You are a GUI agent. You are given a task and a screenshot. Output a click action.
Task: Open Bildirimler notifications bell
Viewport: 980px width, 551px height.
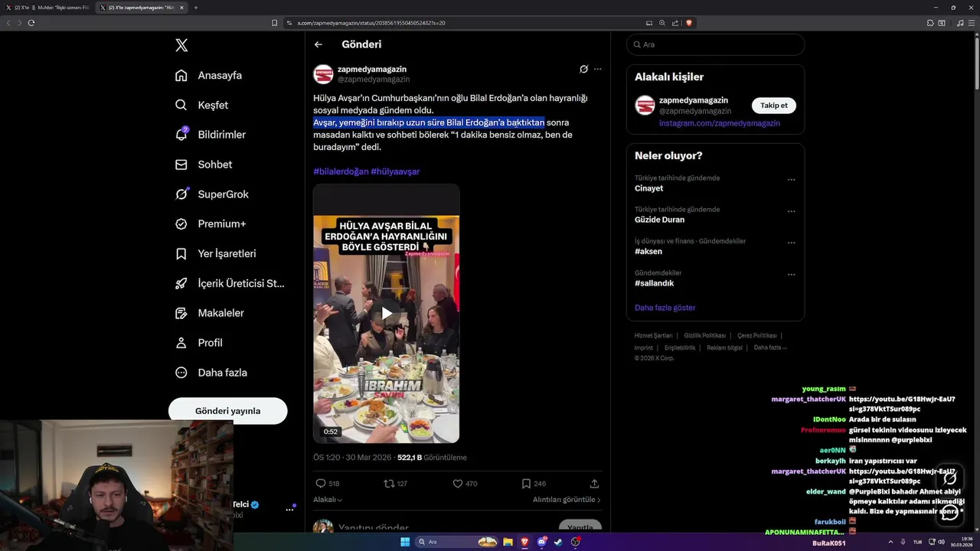point(211,135)
